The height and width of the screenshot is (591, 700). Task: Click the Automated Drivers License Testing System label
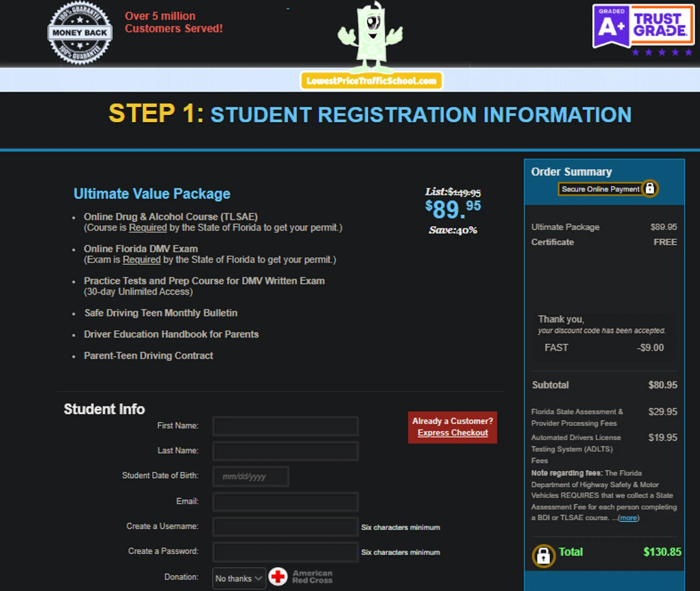pyautogui.click(x=576, y=449)
